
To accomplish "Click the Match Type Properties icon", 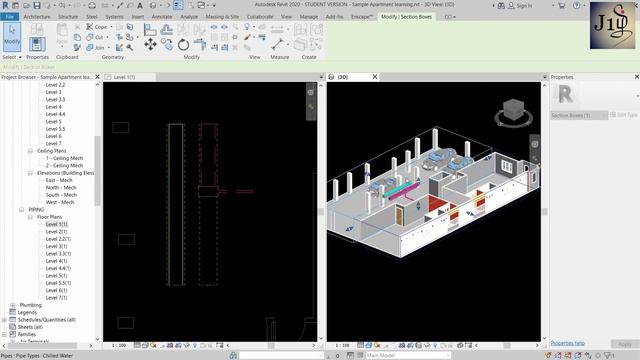I will tap(77, 48).
